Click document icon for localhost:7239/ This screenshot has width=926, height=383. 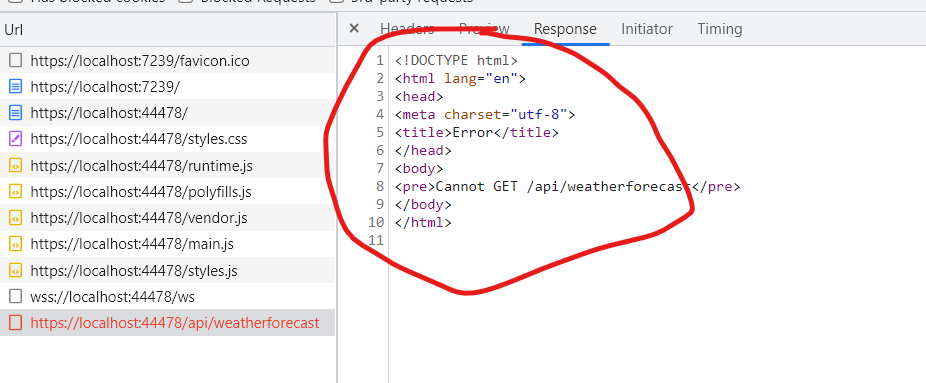16,86
